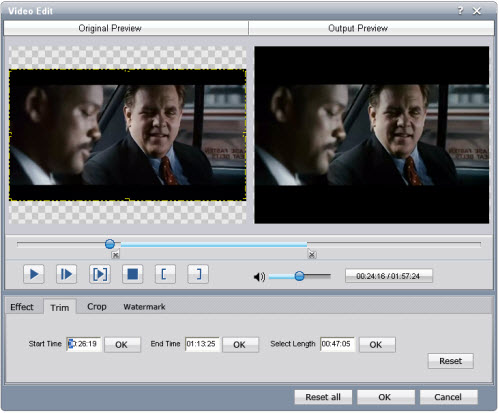The width and height of the screenshot is (500, 413).
Task: Remove the trim start marker
Action: click(x=115, y=255)
